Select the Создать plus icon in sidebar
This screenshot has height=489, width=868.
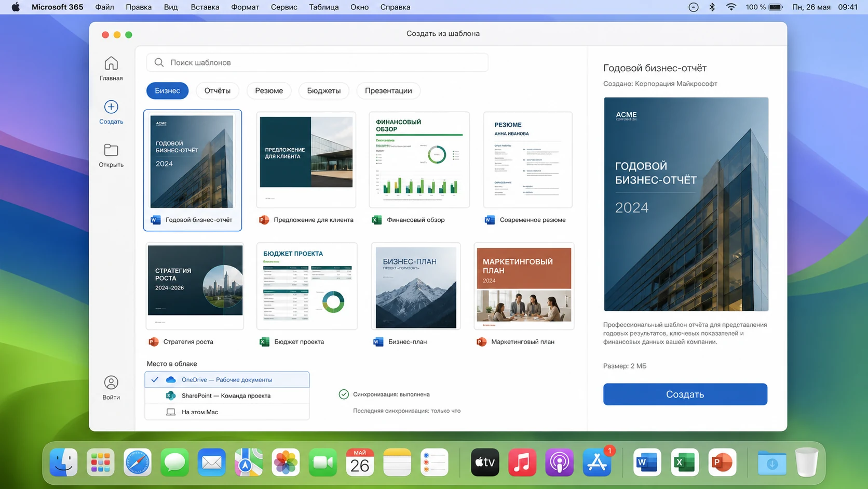(x=111, y=107)
